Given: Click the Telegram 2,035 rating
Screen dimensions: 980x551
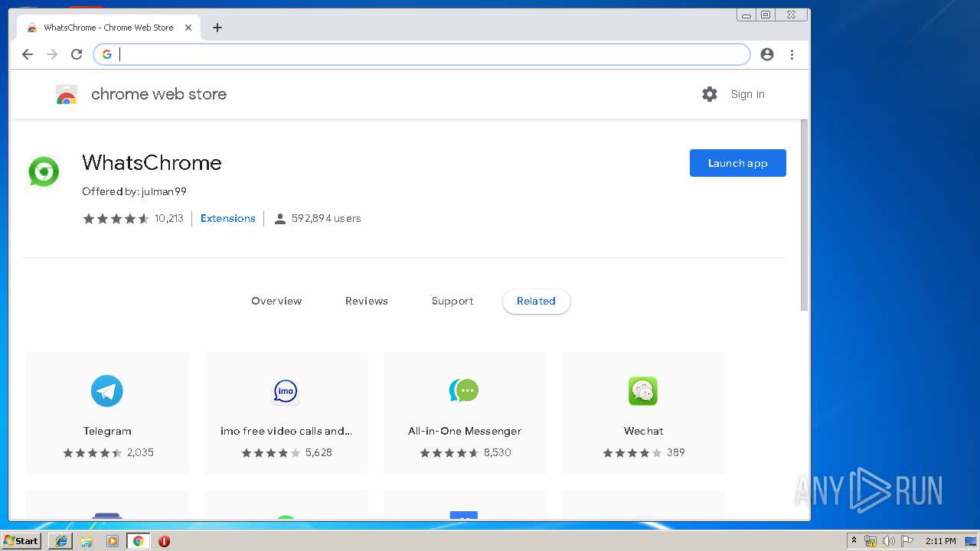Looking at the screenshot, I should tap(108, 452).
